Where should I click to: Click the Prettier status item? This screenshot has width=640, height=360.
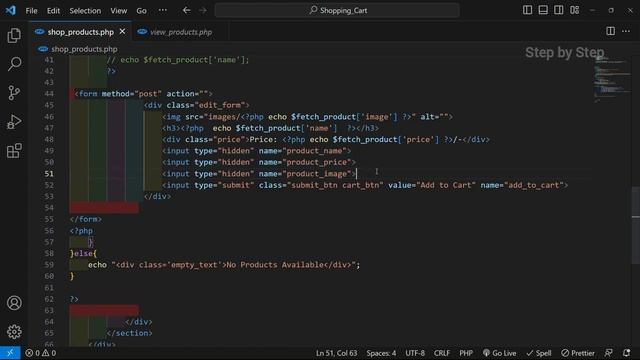click(578, 353)
